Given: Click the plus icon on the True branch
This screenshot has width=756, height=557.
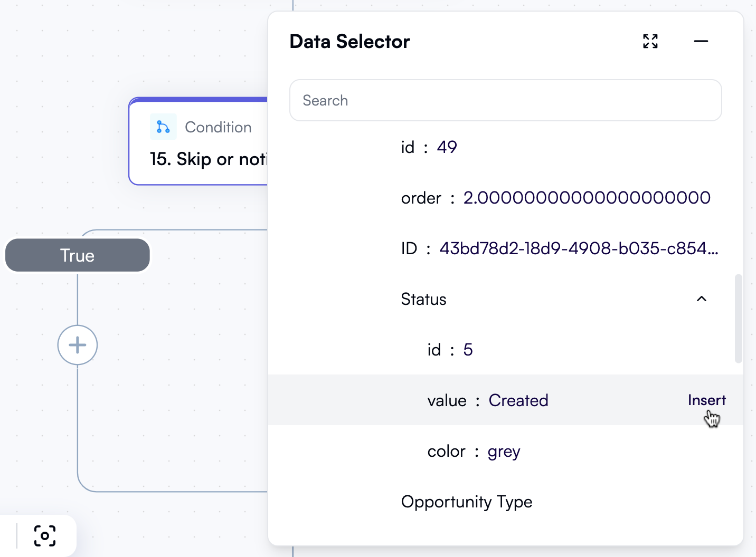Looking at the screenshot, I should (x=78, y=345).
